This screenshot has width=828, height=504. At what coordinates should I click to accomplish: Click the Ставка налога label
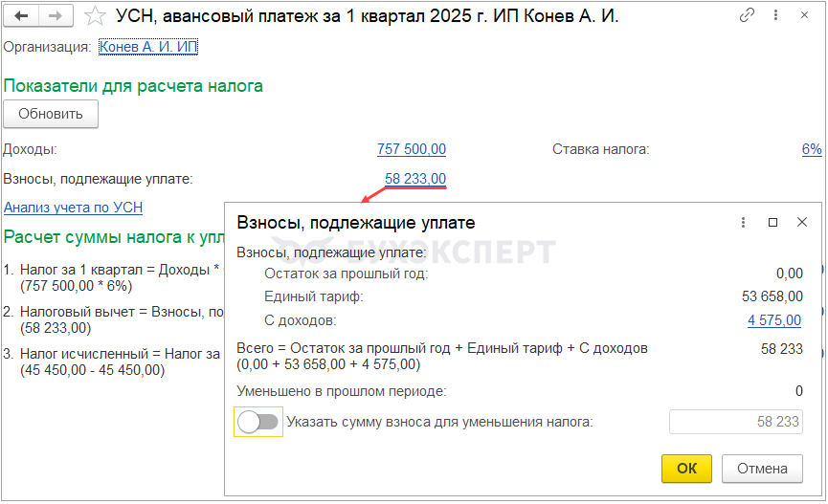click(601, 149)
